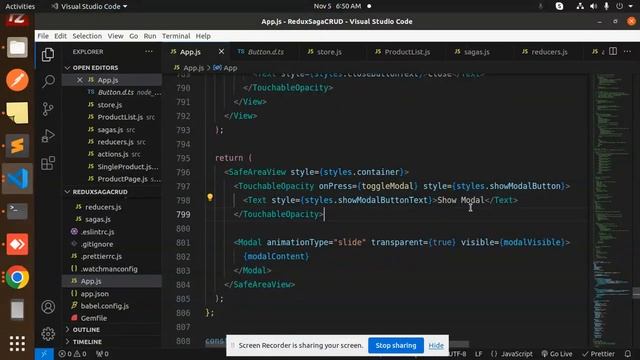Viewport: 640px width, 360px height.
Task: Open the sticky notes app in dock
Action: 17,113
